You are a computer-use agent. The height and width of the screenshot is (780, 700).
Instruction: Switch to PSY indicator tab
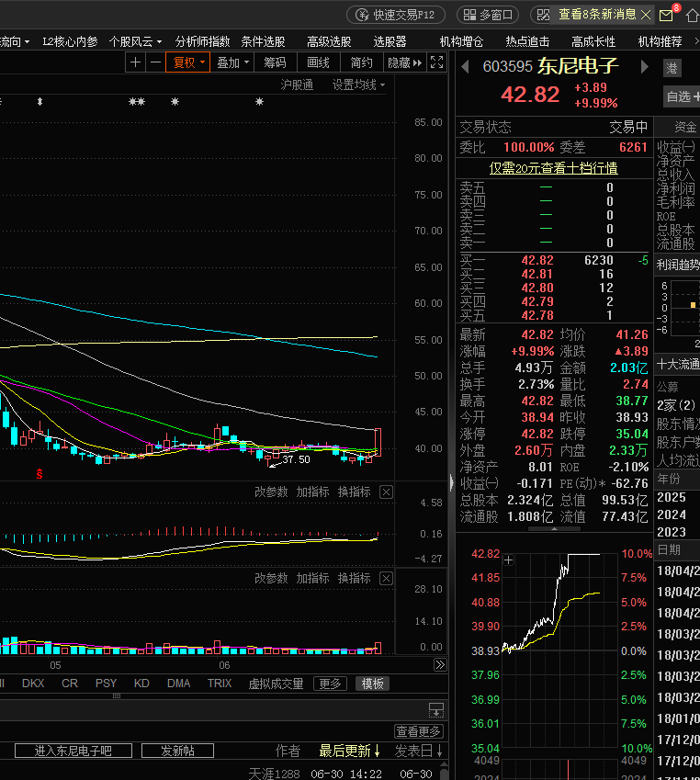point(106,684)
